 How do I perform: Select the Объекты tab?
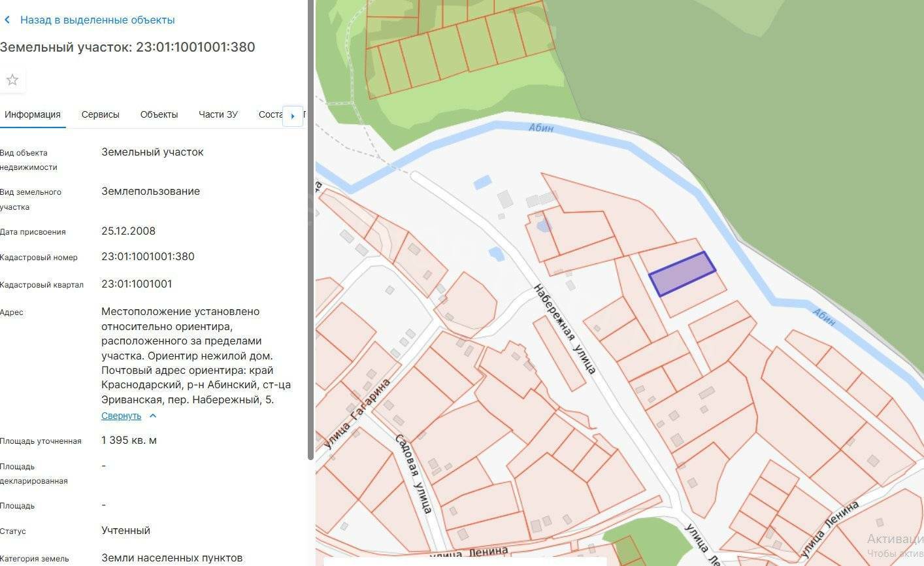pos(159,114)
